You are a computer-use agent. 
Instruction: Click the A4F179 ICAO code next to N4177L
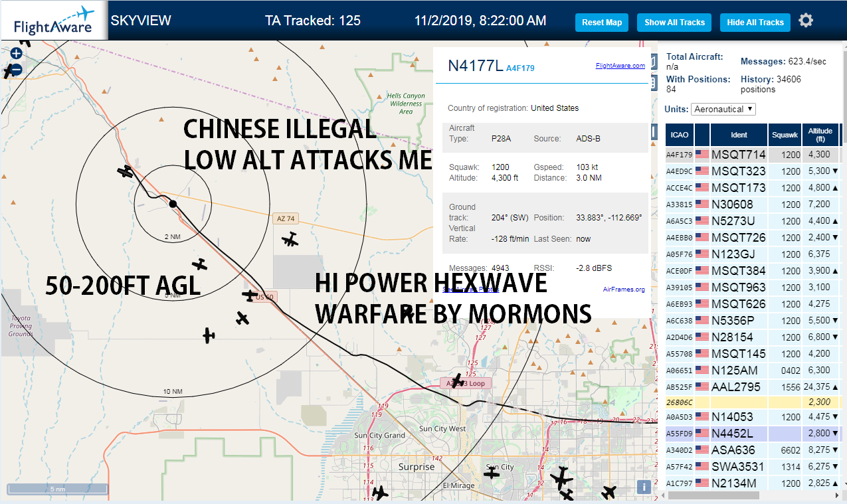coord(520,68)
